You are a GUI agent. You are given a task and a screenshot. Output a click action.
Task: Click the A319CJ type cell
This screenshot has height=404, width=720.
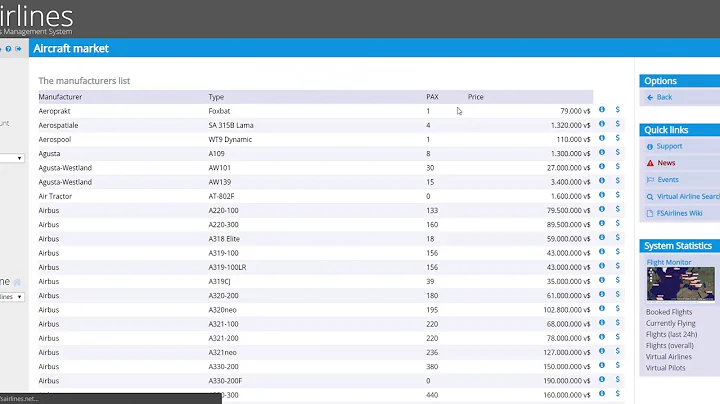tap(219, 282)
